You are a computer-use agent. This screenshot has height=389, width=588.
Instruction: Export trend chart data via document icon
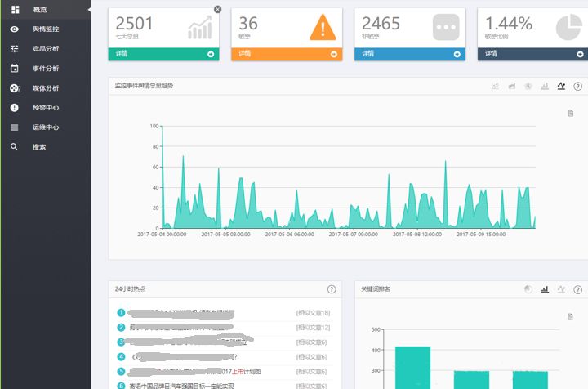570,114
